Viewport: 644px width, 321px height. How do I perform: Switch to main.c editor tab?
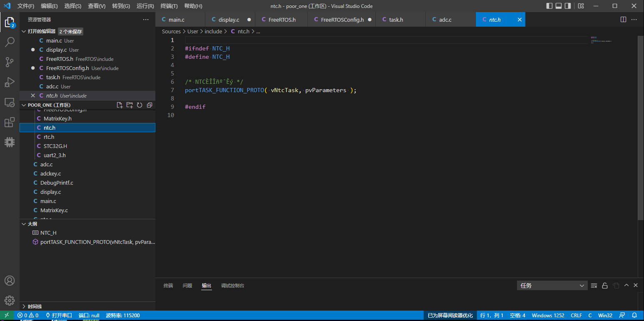180,20
